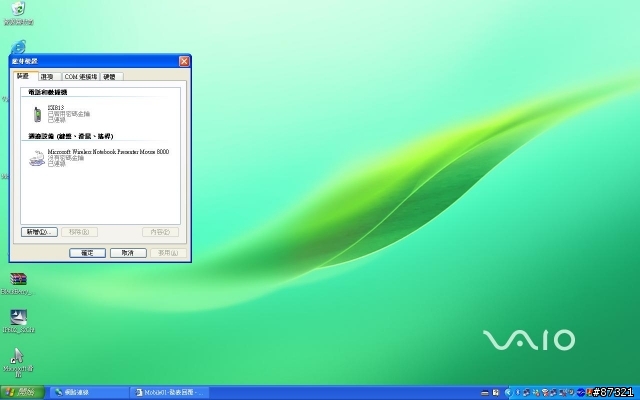Click the 新增 (Add) button
The image size is (640, 400).
39,232
